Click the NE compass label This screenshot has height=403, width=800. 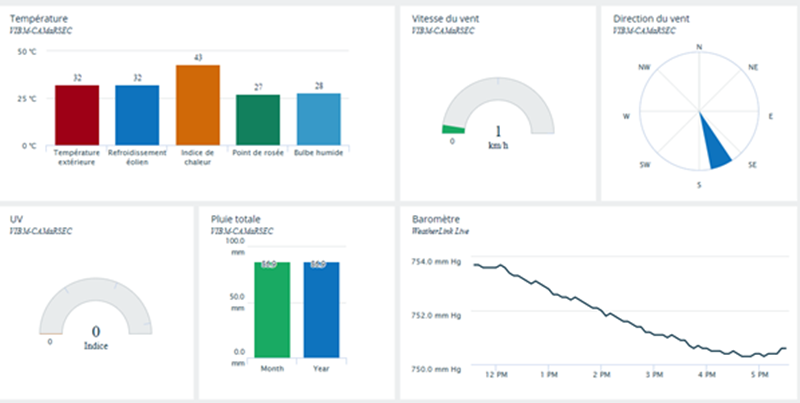pyautogui.click(x=753, y=67)
